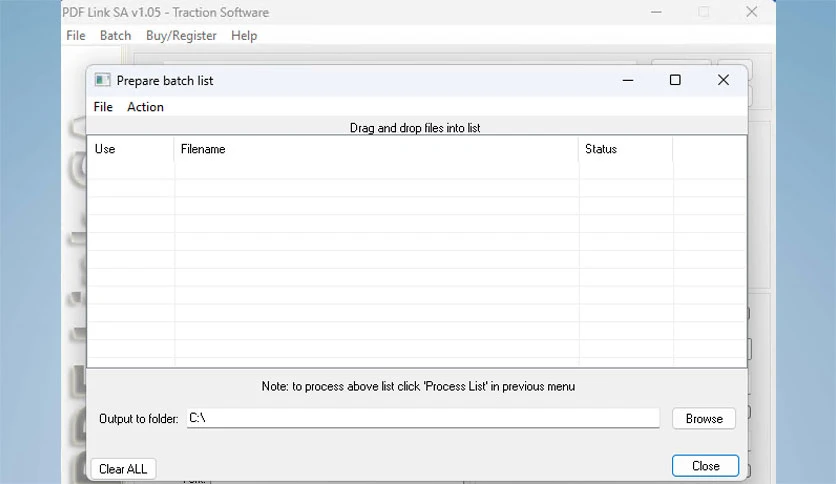836x484 pixels.
Task: Open the Buy/Register menu
Action: [x=181, y=36]
